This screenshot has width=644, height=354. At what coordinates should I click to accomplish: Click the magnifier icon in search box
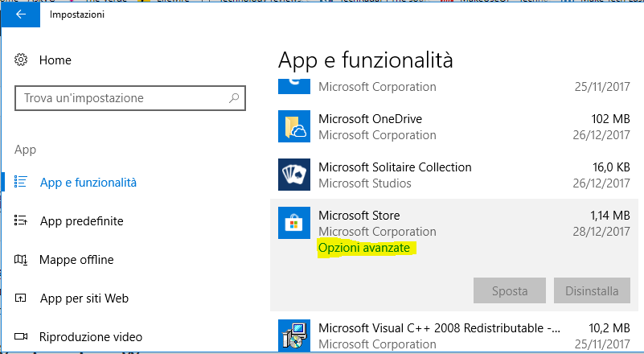[234, 98]
